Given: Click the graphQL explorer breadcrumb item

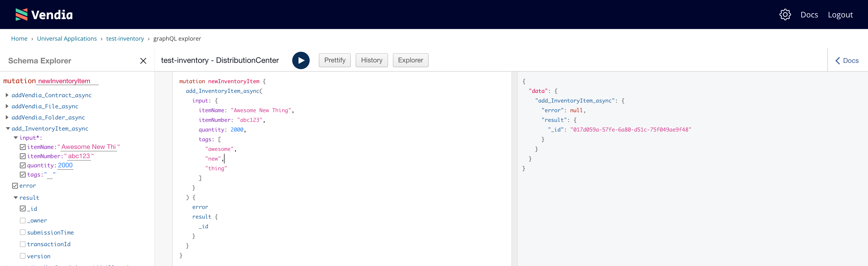Looking at the screenshot, I should click(177, 38).
